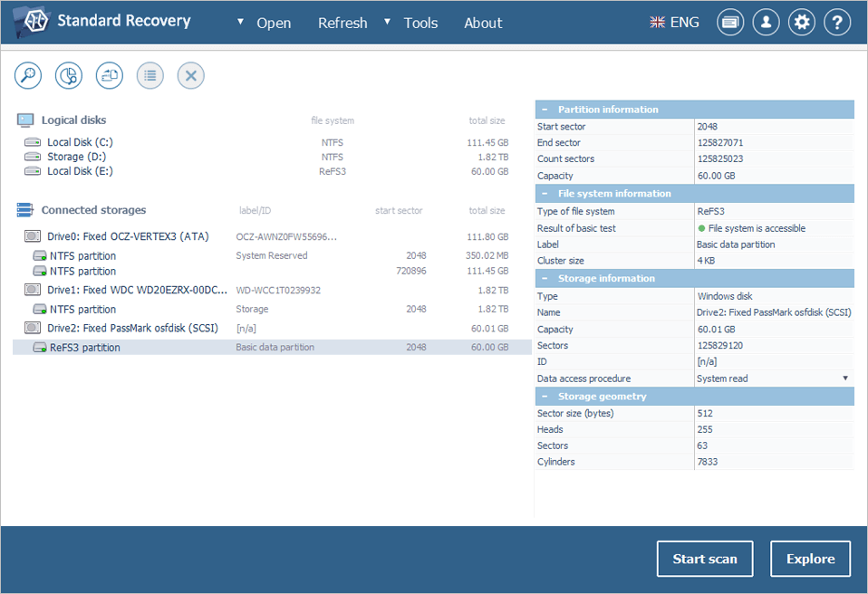Viewport: 868px width, 594px height.
Task: Collapse the Partition information section
Action: (545, 110)
